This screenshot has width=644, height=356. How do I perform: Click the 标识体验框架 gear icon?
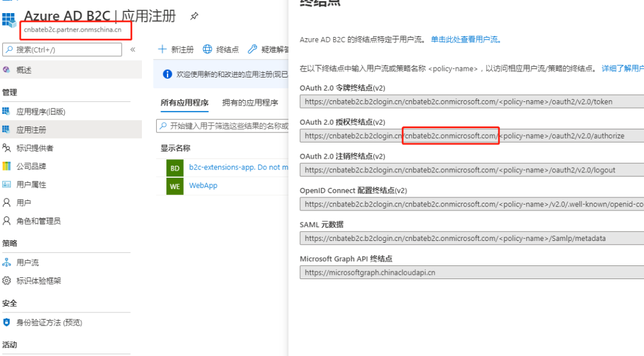(x=6, y=280)
